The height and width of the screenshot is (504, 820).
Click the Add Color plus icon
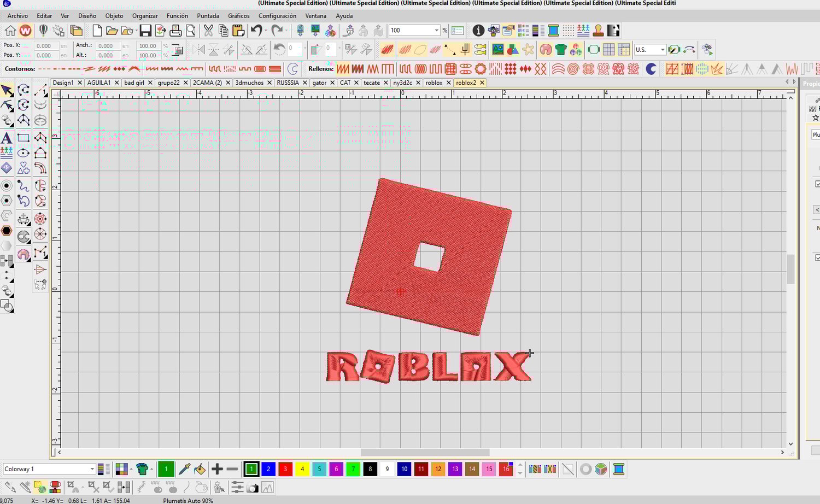point(217,469)
